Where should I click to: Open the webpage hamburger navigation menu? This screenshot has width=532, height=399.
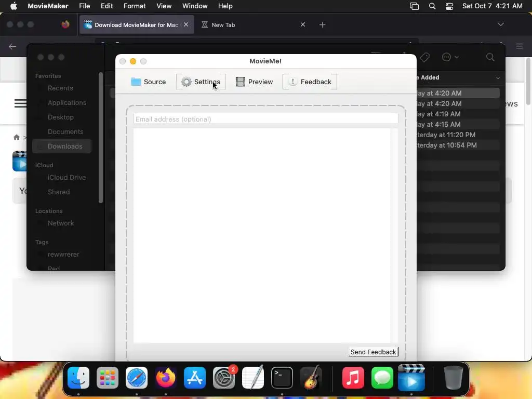pyautogui.click(x=20, y=103)
